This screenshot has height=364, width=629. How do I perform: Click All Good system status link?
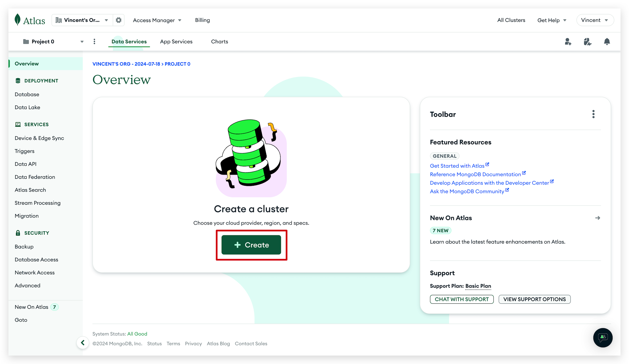137,334
